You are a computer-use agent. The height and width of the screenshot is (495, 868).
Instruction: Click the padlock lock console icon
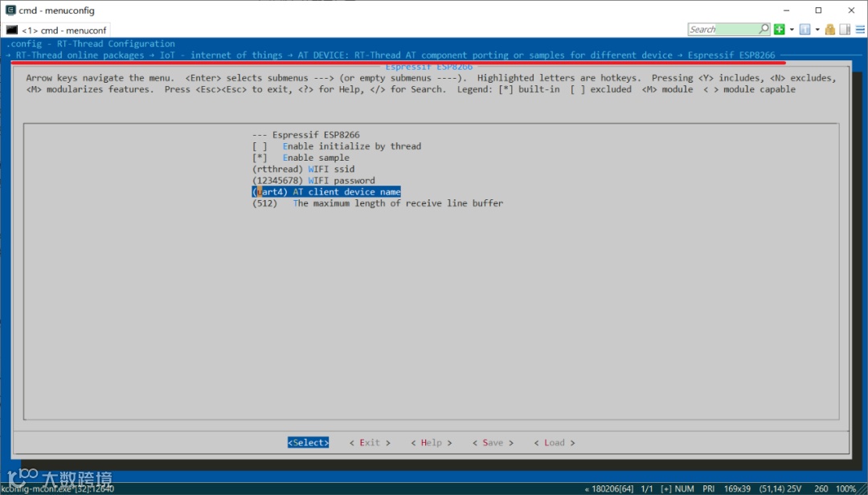pyautogui.click(x=829, y=30)
